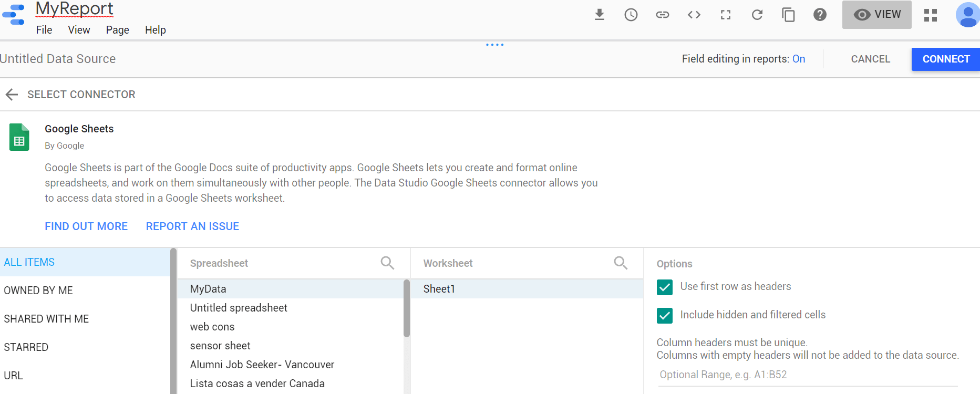
Task: Click the MyReport title
Action: [74, 9]
